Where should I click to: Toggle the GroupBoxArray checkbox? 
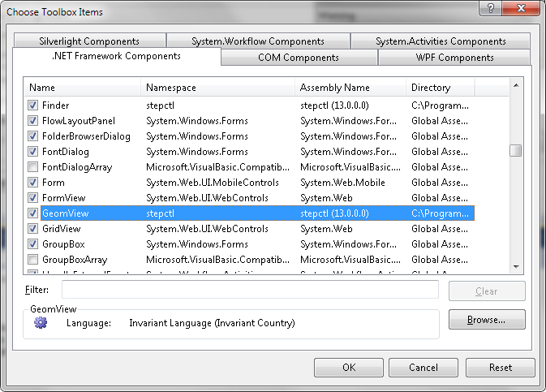32,260
